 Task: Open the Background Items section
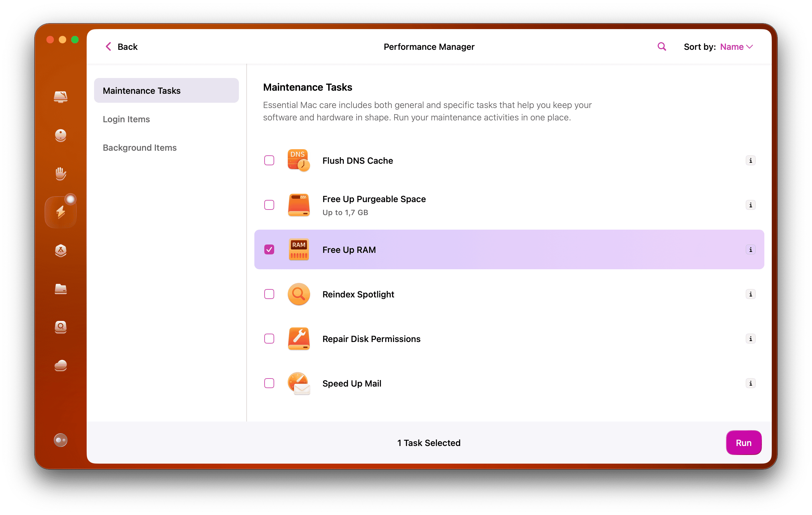140,147
